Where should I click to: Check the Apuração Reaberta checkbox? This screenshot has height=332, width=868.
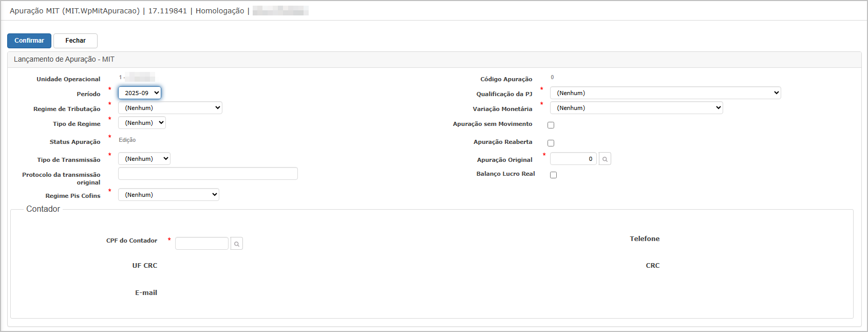[x=551, y=143]
